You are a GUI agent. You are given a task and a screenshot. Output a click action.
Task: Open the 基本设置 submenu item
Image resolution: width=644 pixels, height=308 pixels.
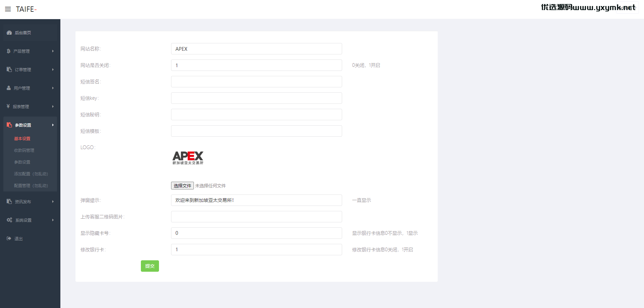click(x=22, y=138)
